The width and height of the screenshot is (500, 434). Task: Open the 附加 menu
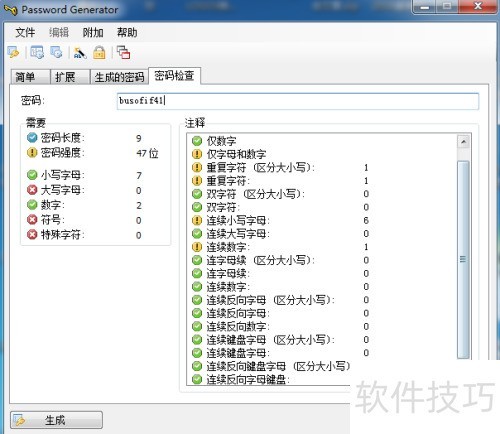click(x=93, y=32)
